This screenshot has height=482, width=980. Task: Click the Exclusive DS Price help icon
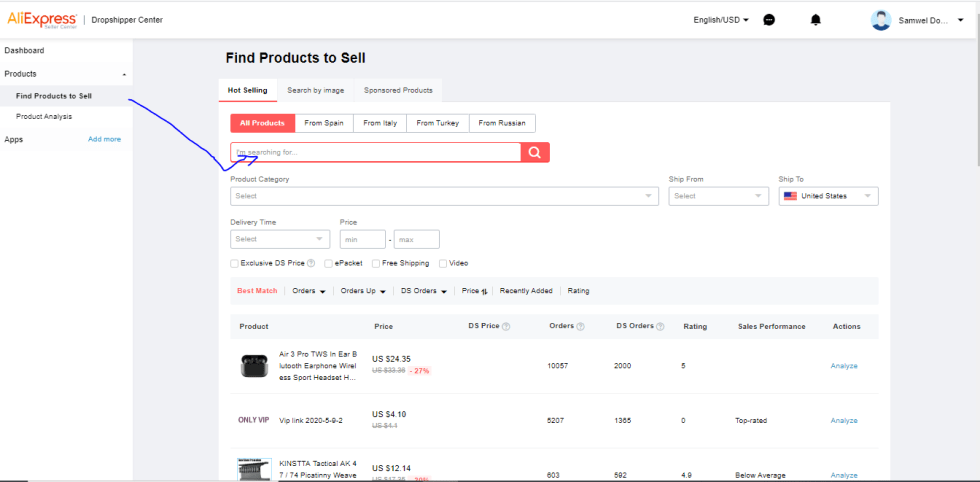click(311, 264)
